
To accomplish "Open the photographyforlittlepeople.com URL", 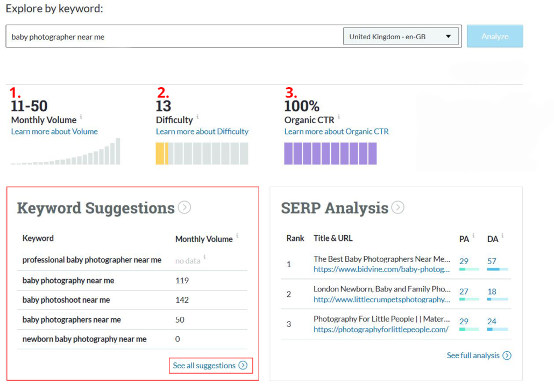I will [381, 330].
